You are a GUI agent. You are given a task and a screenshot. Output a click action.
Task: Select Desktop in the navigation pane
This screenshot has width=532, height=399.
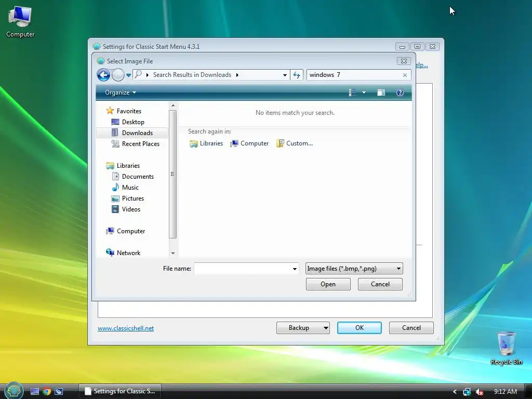[x=133, y=122]
